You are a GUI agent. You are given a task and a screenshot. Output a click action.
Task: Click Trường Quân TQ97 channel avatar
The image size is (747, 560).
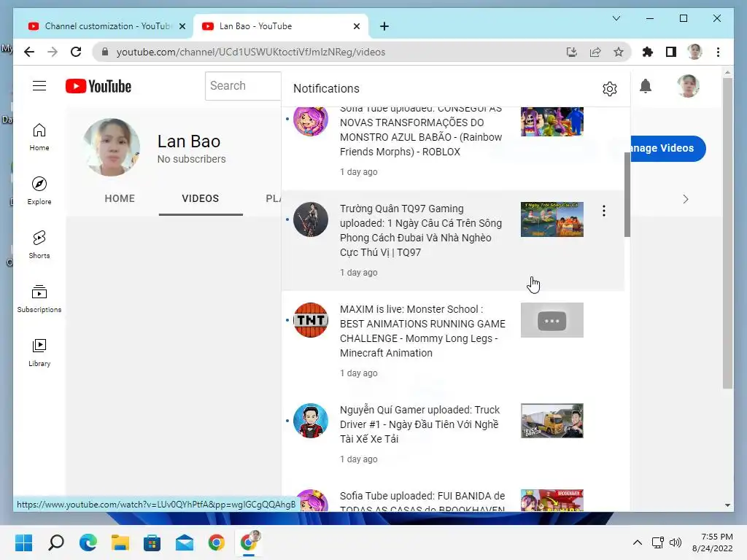pyautogui.click(x=311, y=219)
